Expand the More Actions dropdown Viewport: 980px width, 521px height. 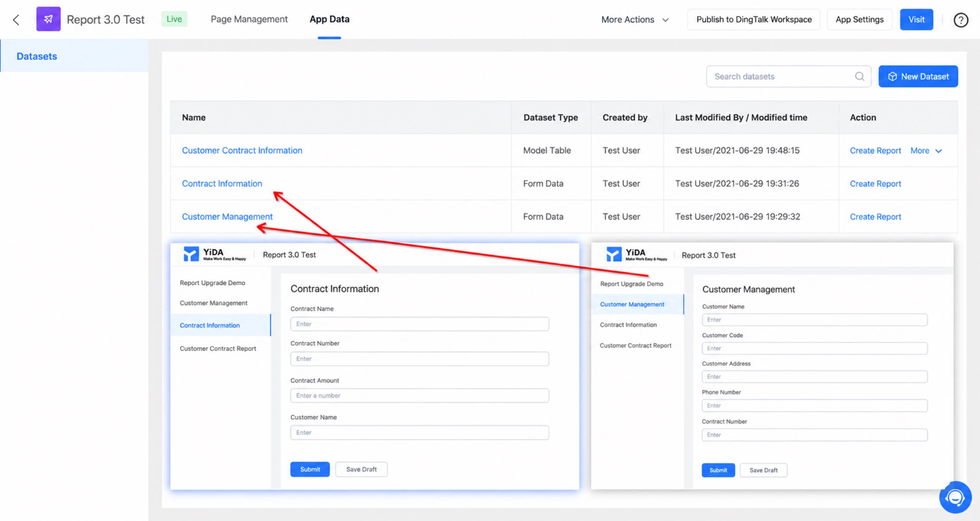click(635, 19)
